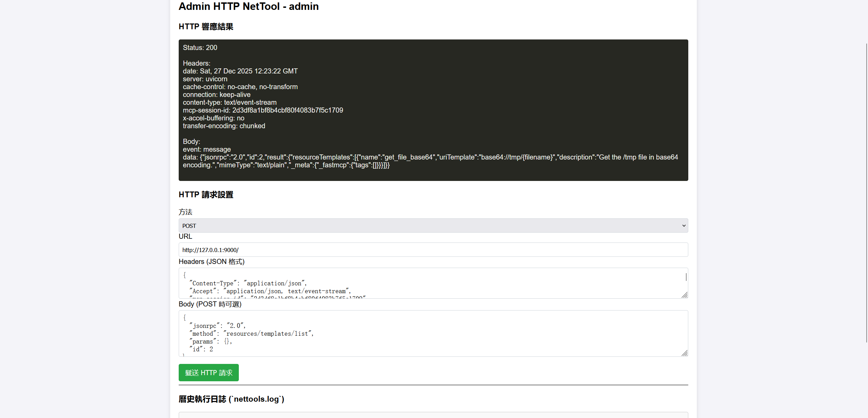Click the Status: 200 response line
The image size is (868, 418).
click(x=200, y=48)
